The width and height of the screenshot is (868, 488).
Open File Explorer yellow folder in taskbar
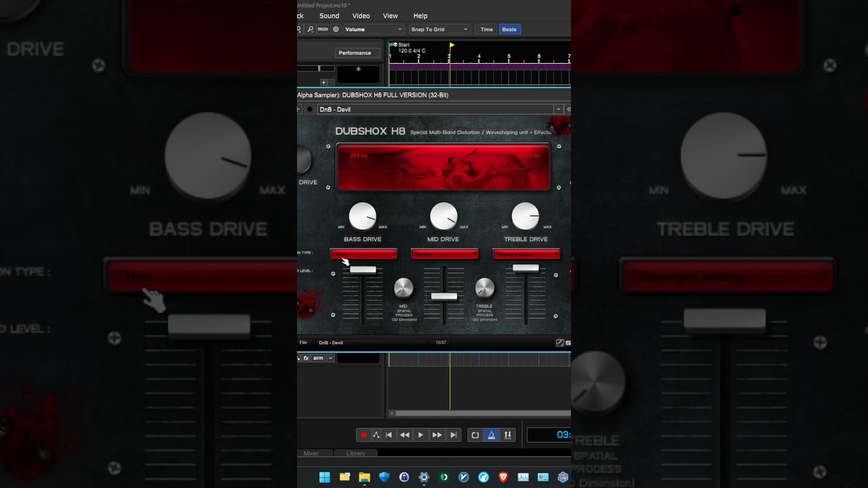tap(364, 477)
